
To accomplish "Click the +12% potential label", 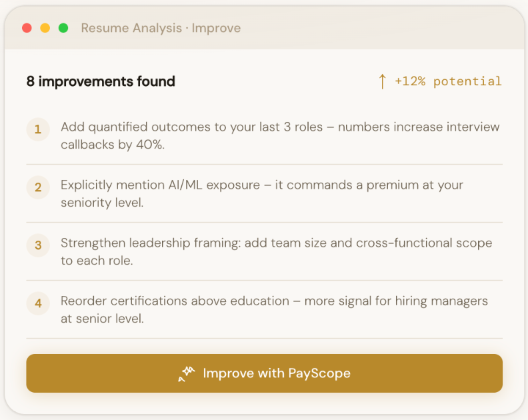I will point(448,81).
